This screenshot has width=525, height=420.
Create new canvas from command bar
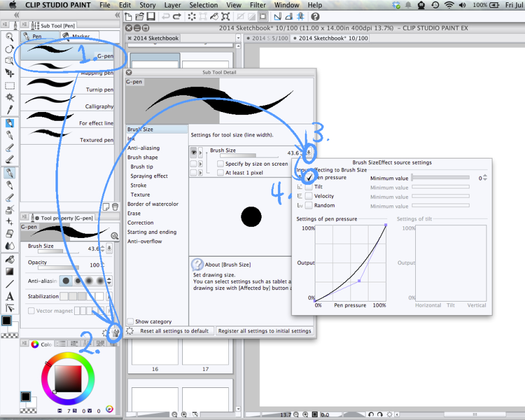[x=128, y=16]
